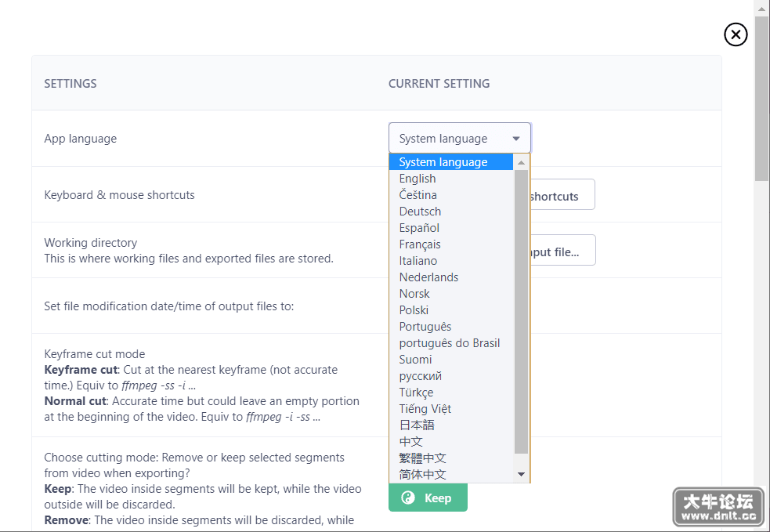770x532 pixels.
Task: Select português do Brasil option
Action: (x=451, y=343)
